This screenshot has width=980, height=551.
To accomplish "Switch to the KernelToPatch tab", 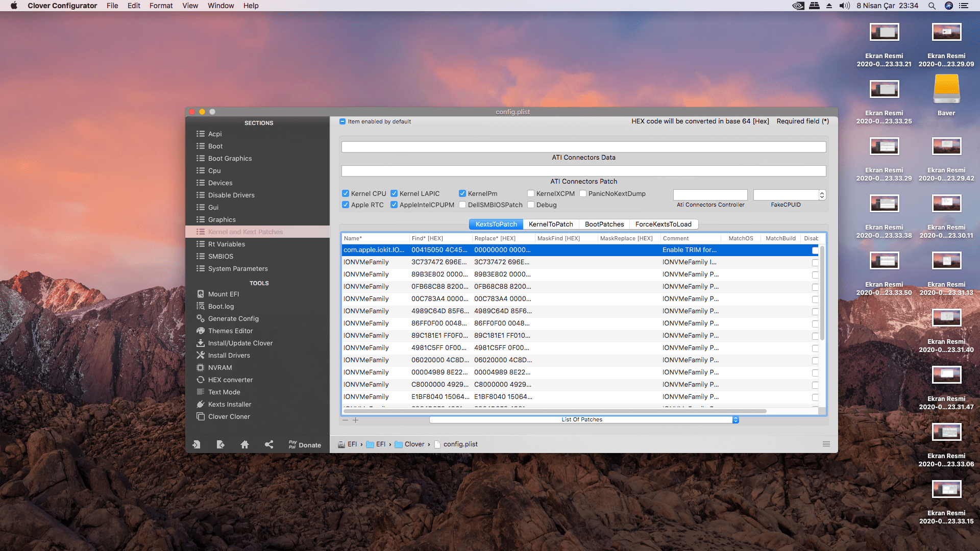I will tap(551, 224).
